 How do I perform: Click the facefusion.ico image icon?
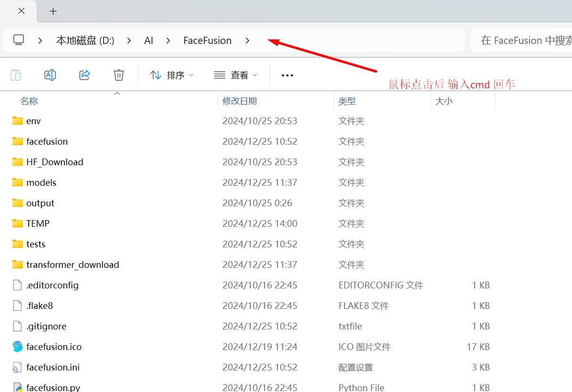click(x=18, y=347)
